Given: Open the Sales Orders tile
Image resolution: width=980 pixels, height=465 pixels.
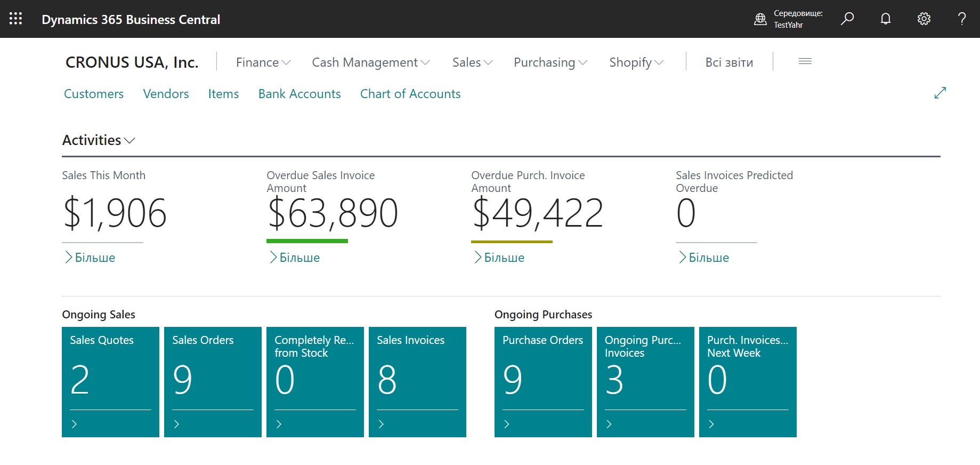Looking at the screenshot, I should [x=213, y=381].
